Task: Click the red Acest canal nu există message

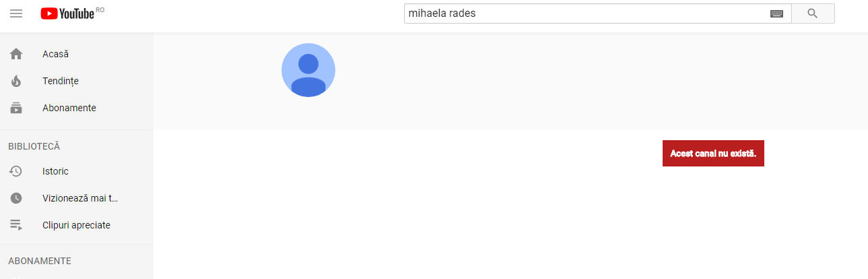Action: coord(713,154)
